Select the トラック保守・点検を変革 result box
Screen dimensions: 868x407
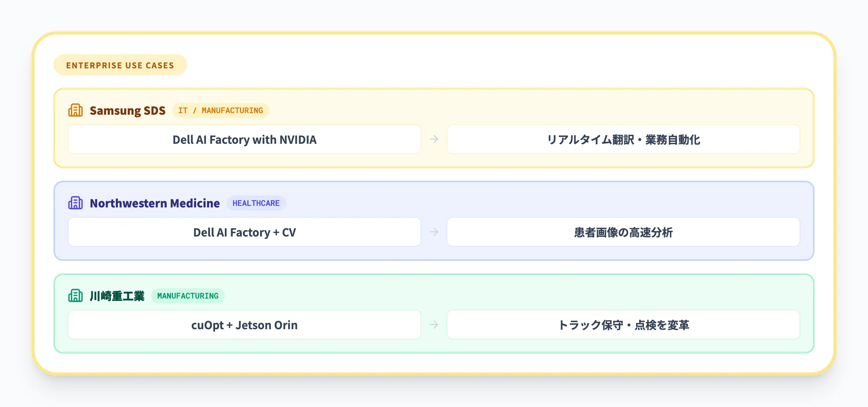pyautogui.click(x=623, y=325)
